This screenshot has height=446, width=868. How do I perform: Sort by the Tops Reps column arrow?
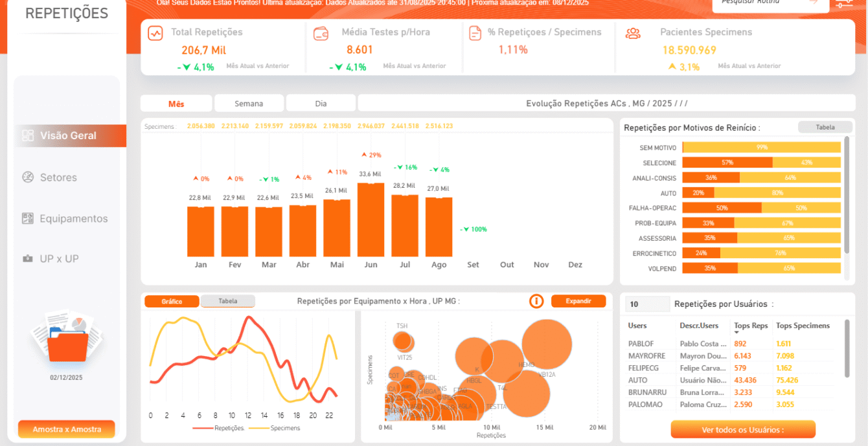(737, 333)
